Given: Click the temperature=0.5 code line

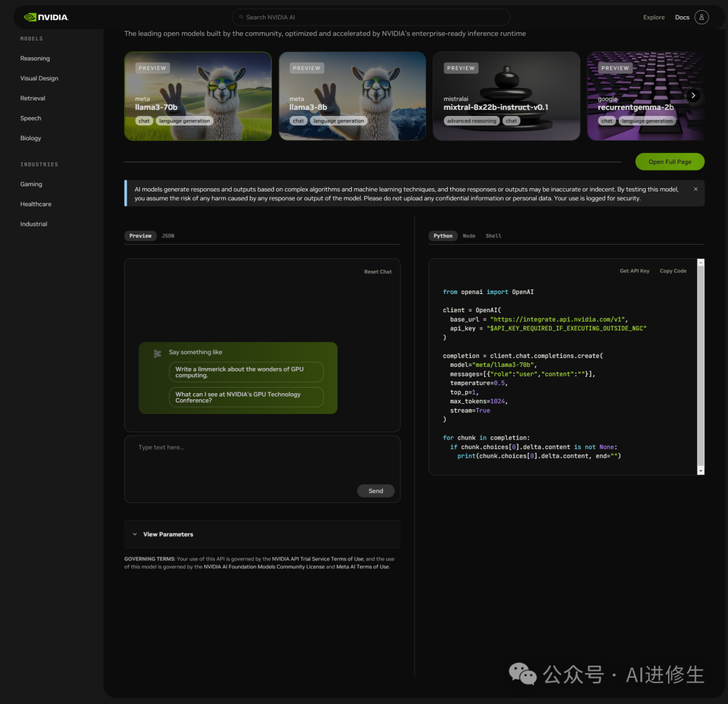Looking at the screenshot, I should (x=479, y=383).
